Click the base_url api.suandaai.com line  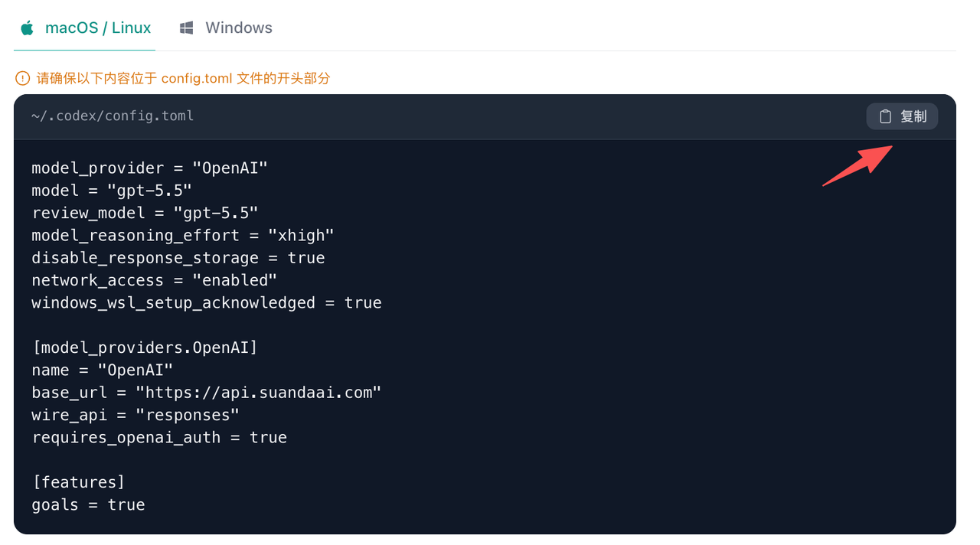coord(207,393)
